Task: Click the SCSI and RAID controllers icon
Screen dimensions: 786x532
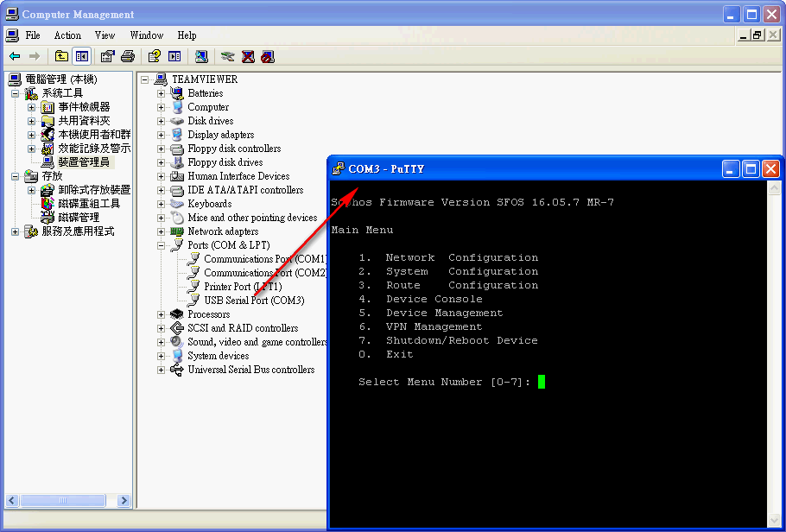Action: [x=176, y=328]
